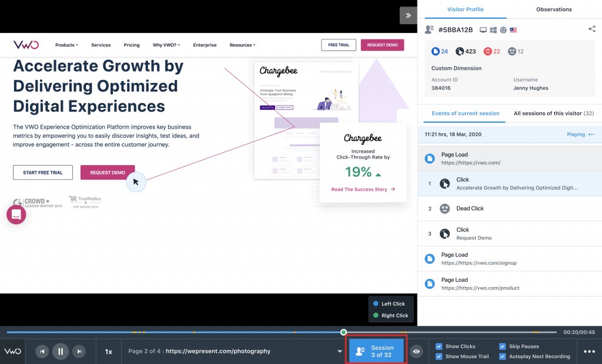Click the timeline playhead handle
The width and height of the screenshot is (602, 364).
(x=343, y=332)
